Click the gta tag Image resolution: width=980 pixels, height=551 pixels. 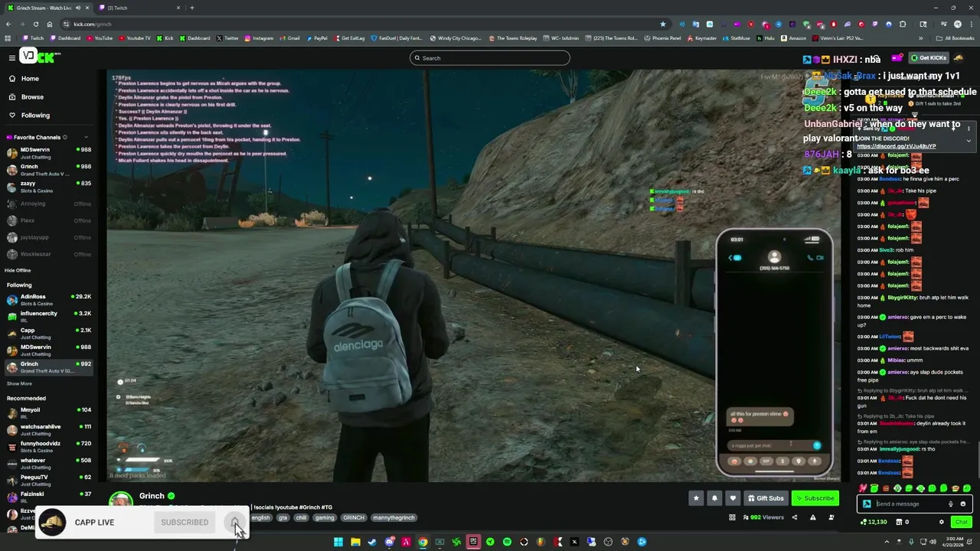tap(283, 517)
